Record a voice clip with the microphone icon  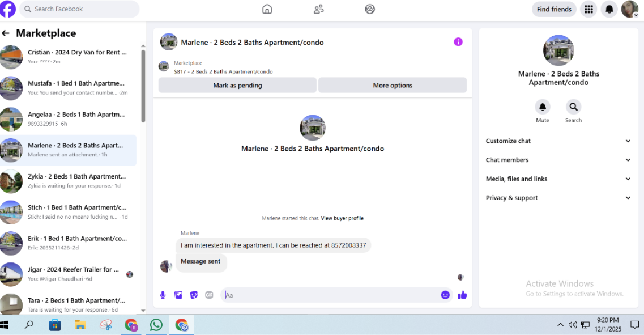tap(163, 295)
